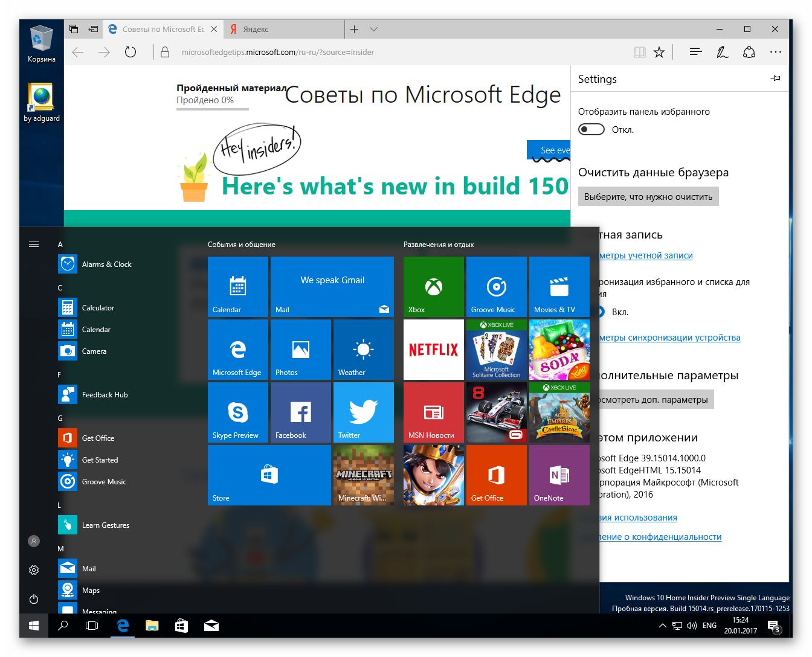Viewport: 812px width, 657px height.
Task: Add page to favorites star
Action: [x=659, y=53]
